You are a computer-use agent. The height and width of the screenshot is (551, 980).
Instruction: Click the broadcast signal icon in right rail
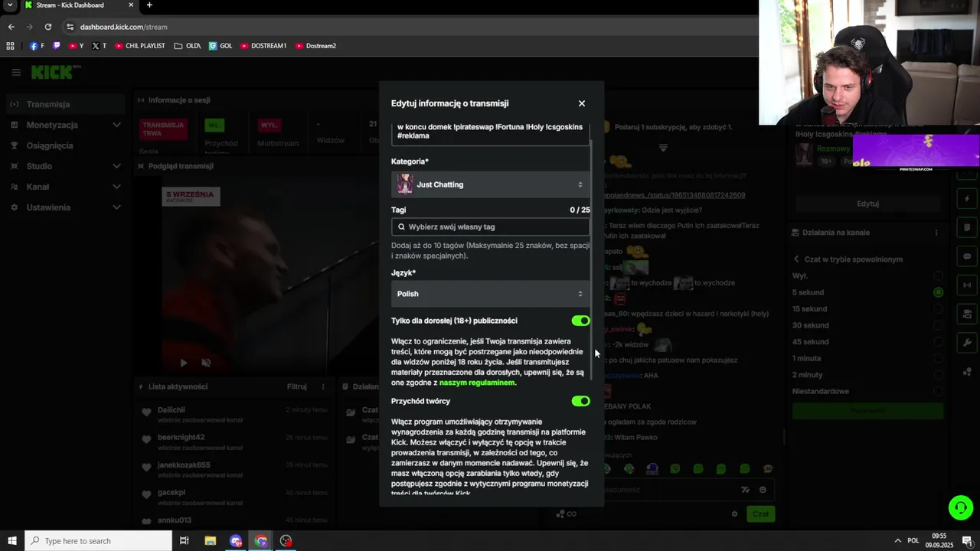click(967, 285)
